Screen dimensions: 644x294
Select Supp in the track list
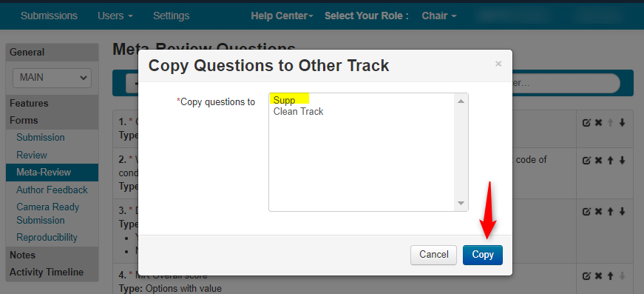click(284, 100)
